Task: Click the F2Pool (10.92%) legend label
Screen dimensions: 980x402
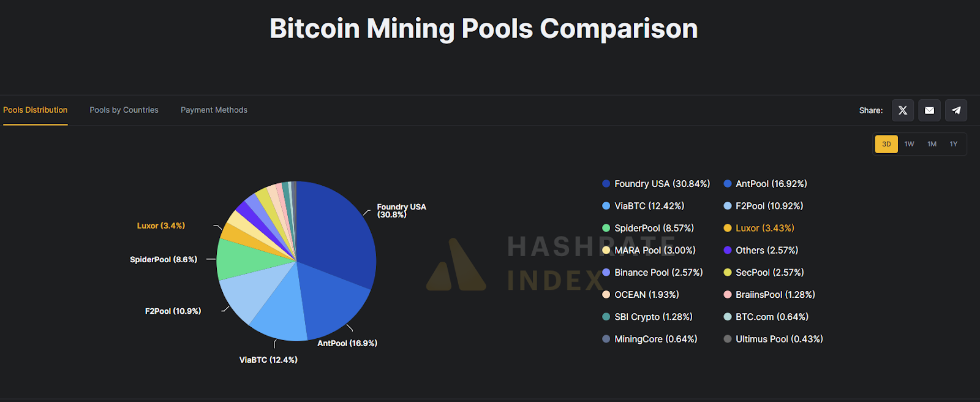Action: 769,206
